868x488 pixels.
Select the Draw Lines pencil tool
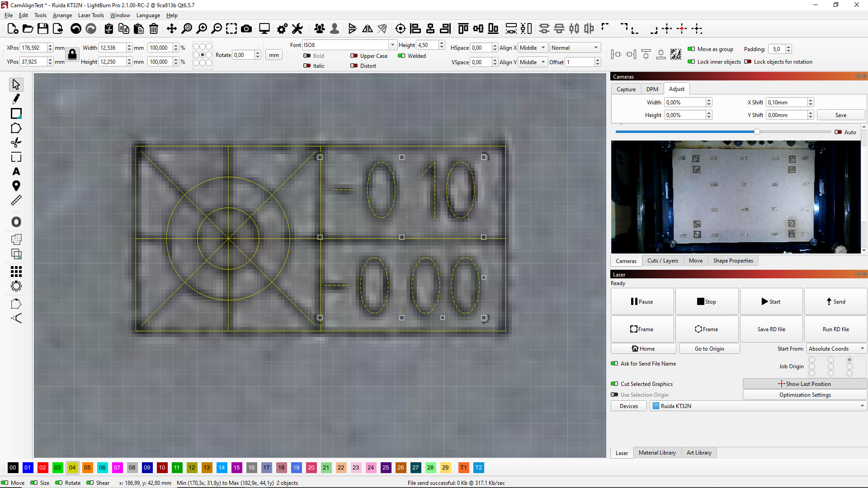click(16, 99)
